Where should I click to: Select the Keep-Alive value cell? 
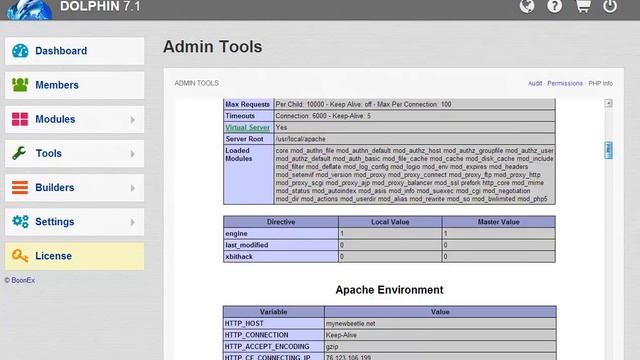[x=440, y=335]
